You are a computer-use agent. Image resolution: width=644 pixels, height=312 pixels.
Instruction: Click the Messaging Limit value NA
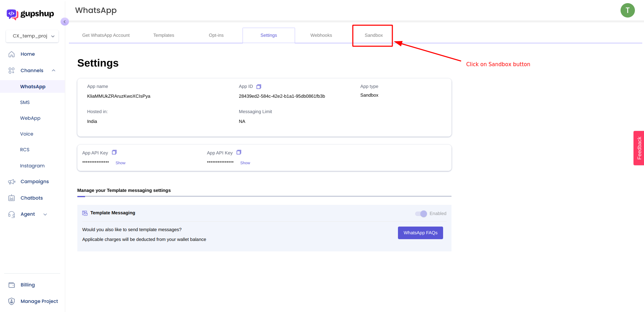point(242,122)
